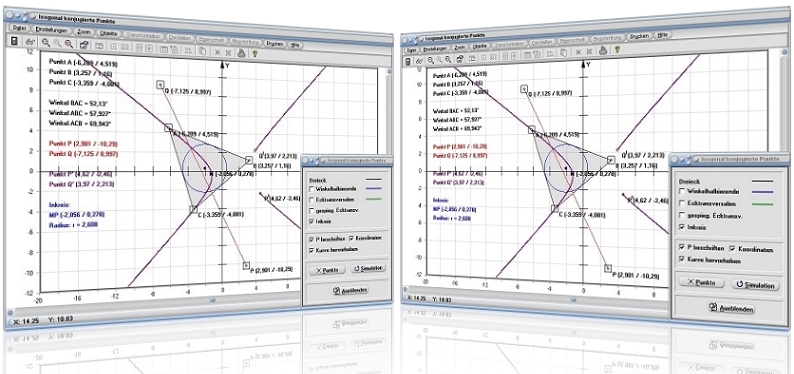Click the lightbulb hint icon in right window
This screenshot has width=794, height=374.
click(x=617, y=49)
